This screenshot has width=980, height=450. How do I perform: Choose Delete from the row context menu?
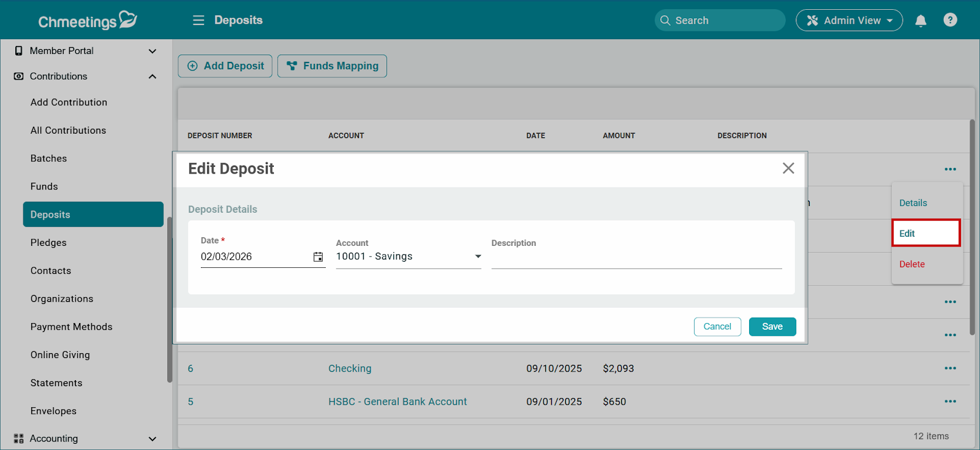912,264
